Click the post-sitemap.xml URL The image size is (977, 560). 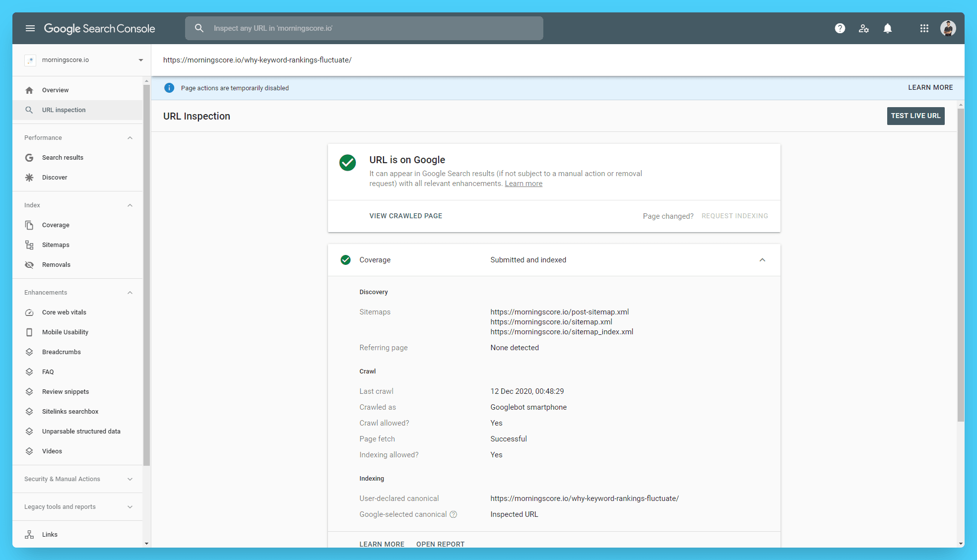coord(559,312)
